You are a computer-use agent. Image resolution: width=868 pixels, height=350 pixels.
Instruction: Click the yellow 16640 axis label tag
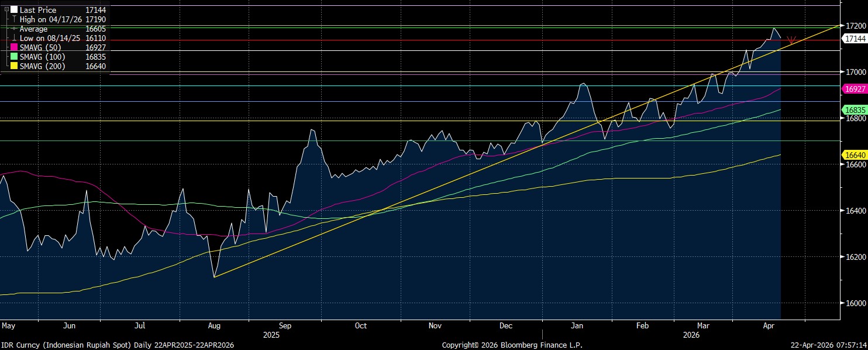coord(853,155)
